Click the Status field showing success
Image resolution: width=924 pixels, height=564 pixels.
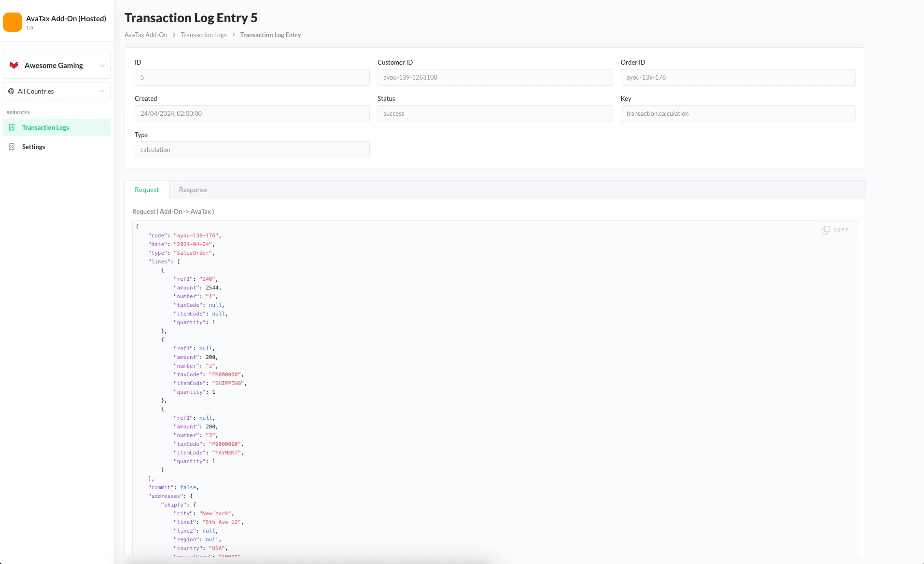click(495, 113)
